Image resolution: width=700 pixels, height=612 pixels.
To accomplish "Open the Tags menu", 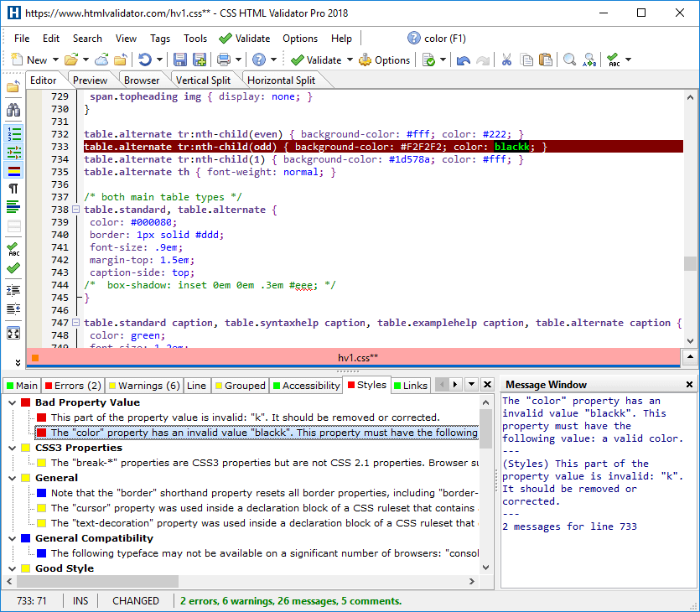I will tap(160, 38).
